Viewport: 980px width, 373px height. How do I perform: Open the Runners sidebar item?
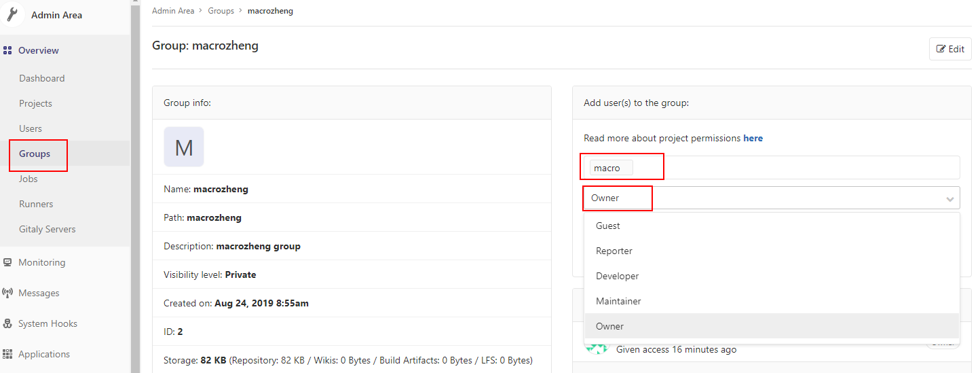click(x=36, y=204)
